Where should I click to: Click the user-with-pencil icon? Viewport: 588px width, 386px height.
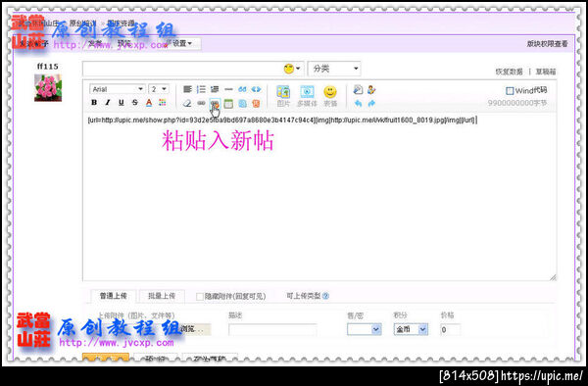371,89
